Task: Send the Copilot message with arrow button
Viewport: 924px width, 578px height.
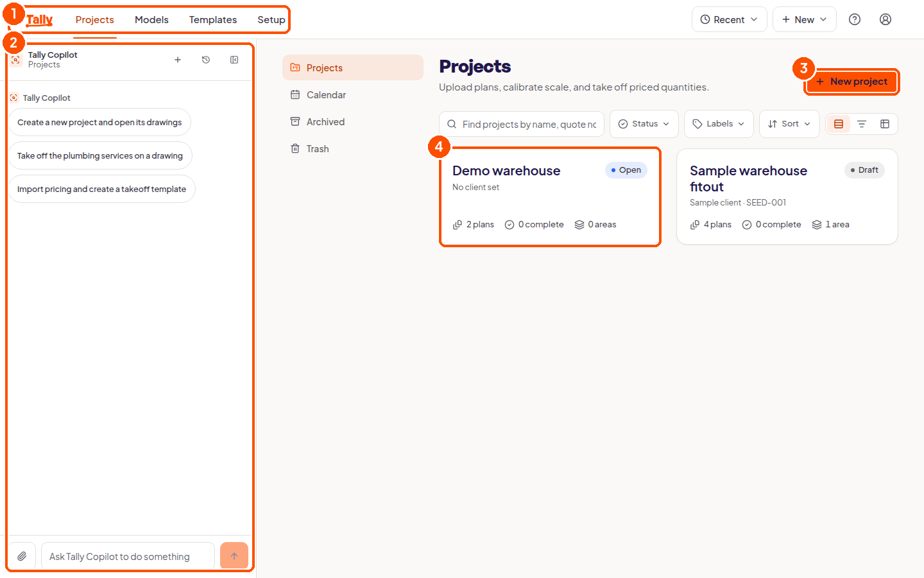Action: point(234,556)
